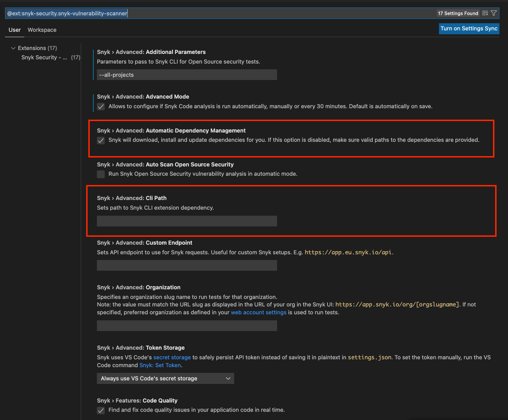Open the settings filter funnel icon
This screenshot has height=420, width=508.
494,13
